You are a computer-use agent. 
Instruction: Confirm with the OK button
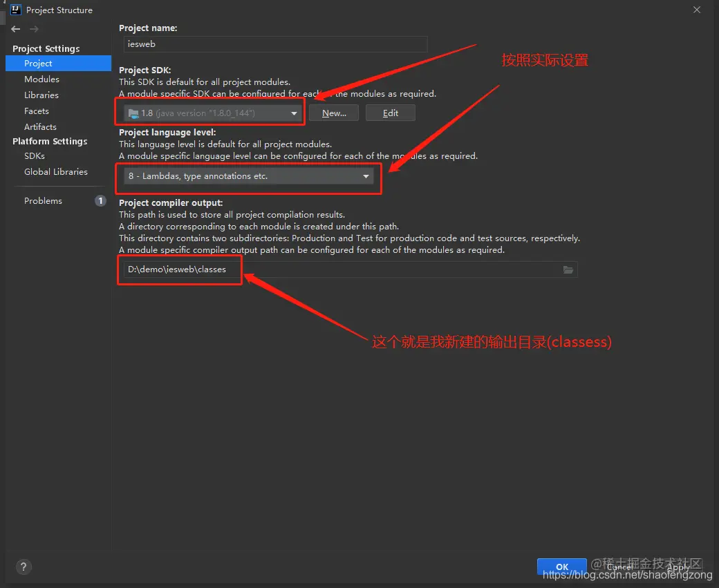point(561,567)
